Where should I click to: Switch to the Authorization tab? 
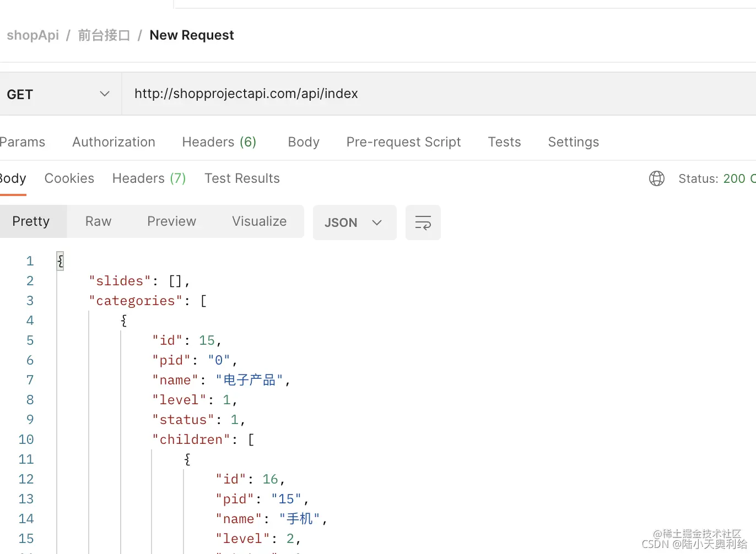click(114, 142)
